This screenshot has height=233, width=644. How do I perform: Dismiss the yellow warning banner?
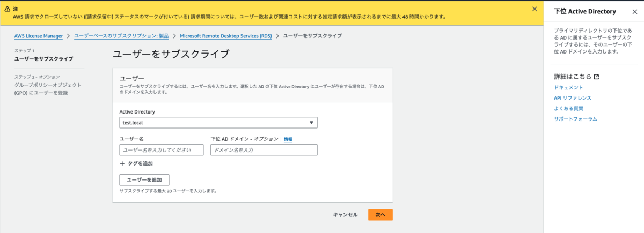coord(534,9)
